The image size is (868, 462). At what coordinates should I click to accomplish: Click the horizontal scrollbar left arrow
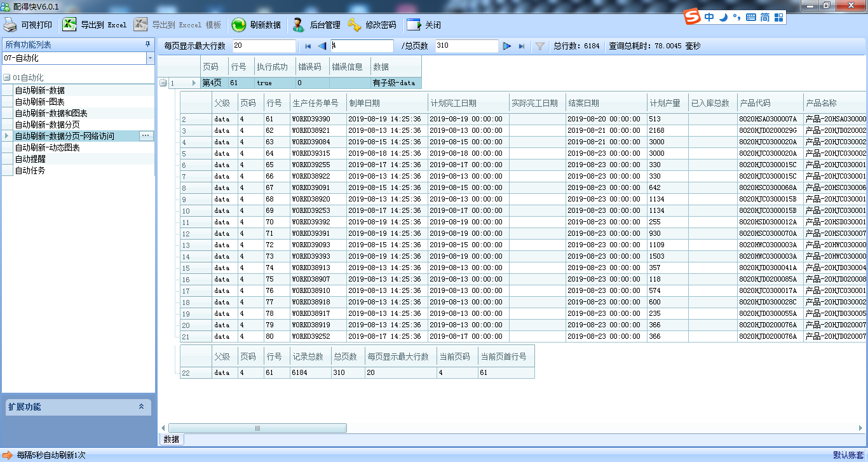click(x=163, y=428)
